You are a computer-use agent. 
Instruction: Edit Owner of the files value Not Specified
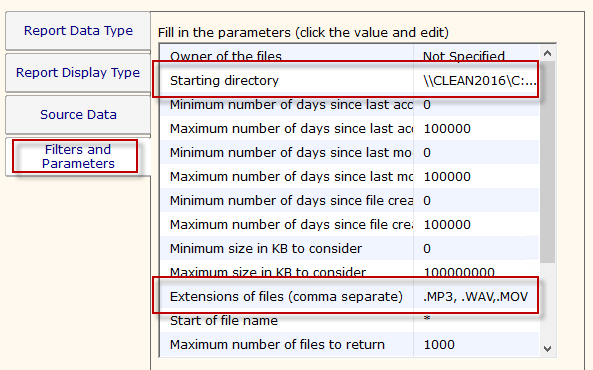464,56
